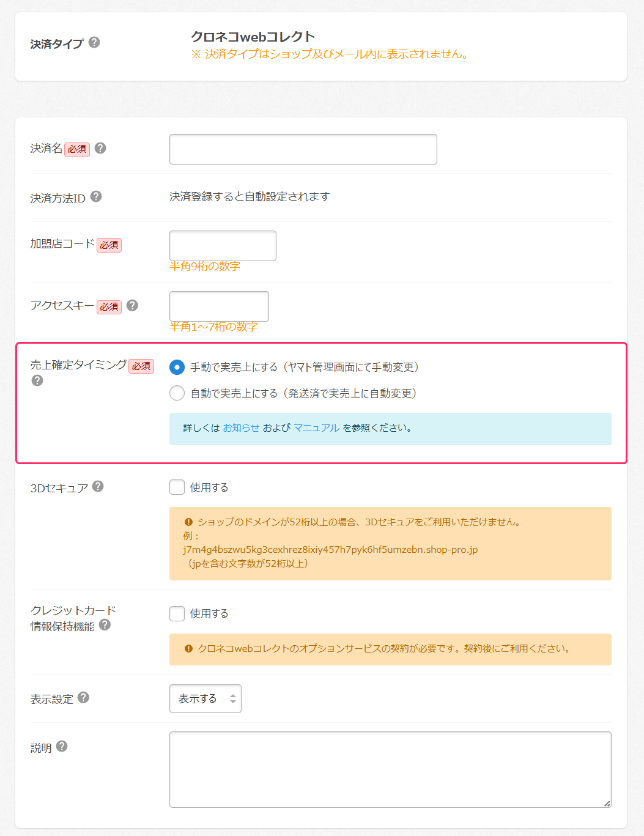Open the 表示する display dropdown

(x=205, y=698)
